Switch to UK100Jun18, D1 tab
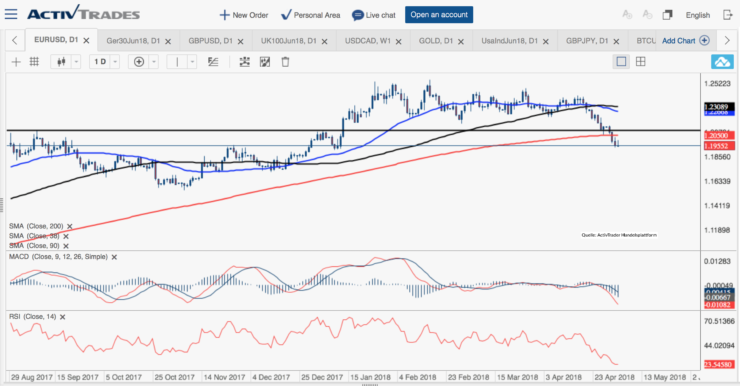This screenshot has height=386, width=740. 288,41
